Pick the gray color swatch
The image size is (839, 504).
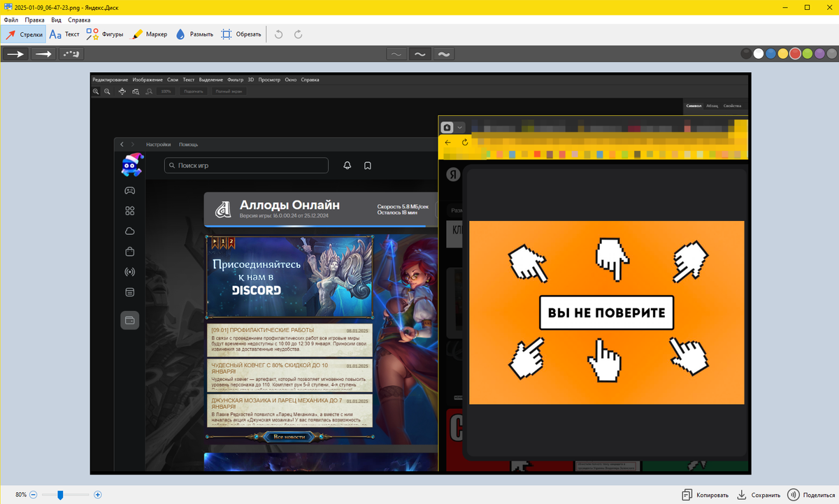tap(831, 54)
